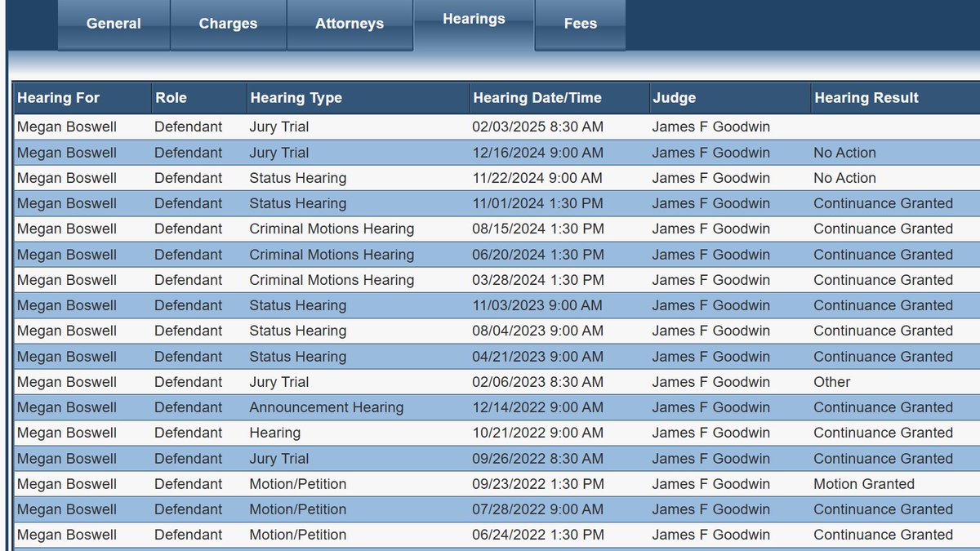Select the 03/28/2024 1:30 PM hearing date
This screenshot has height=551, width=980.
click(x=537, y=280)
